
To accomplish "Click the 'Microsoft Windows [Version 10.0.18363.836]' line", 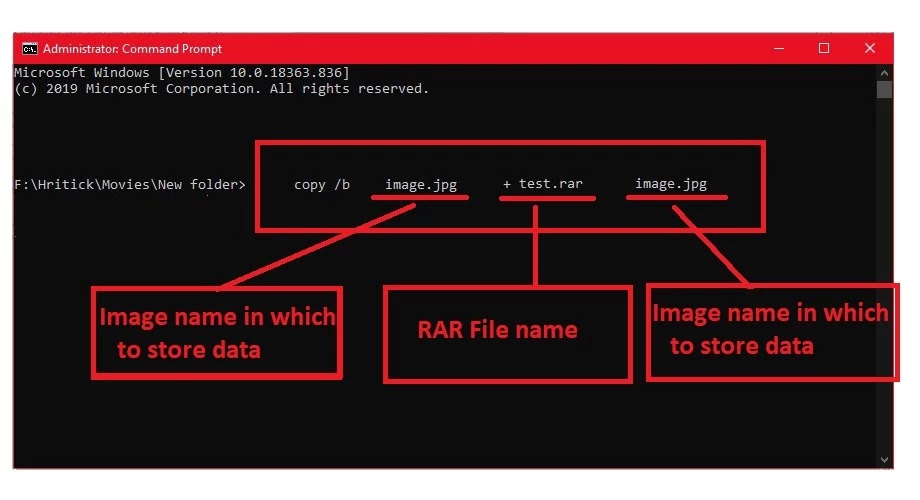I will tap(182, 73).
